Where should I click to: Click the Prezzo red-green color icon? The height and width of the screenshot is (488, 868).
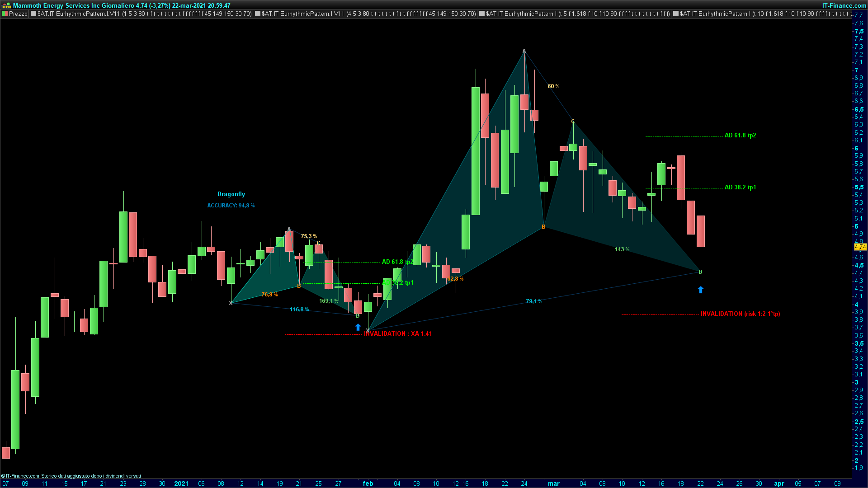[x=5, y=14]
